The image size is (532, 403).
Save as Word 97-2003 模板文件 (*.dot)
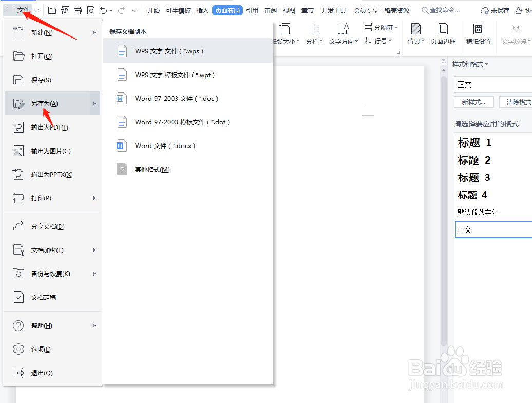187,122
